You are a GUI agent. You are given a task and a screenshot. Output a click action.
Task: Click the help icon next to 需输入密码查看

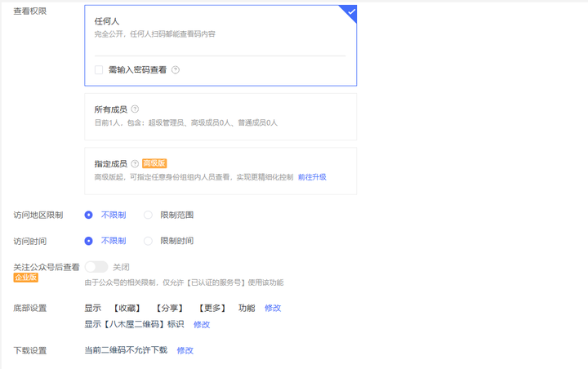pos(175,69)
